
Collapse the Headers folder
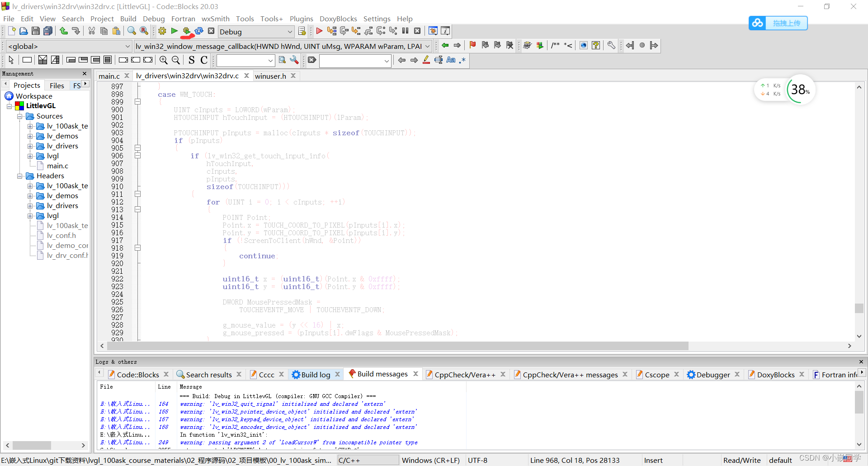click(20, 176)
